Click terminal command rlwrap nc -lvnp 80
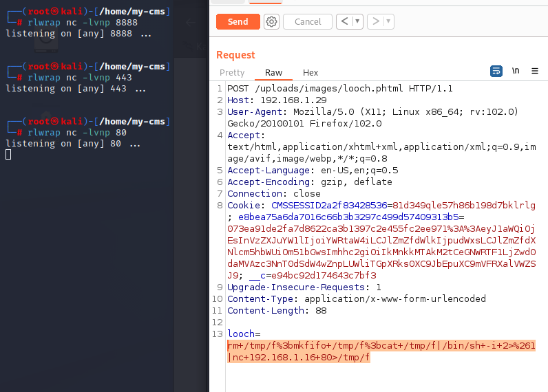The height and width of the screenshot is (392, 548). [x=77, y=133]
